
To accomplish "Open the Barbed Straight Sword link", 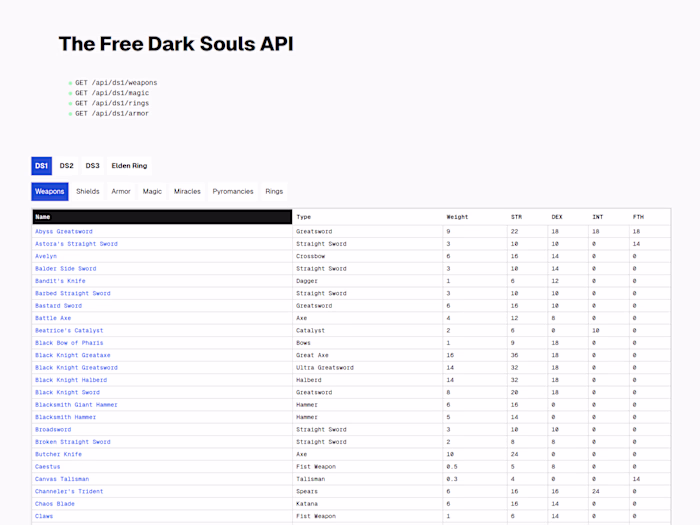I will point(73,293).
